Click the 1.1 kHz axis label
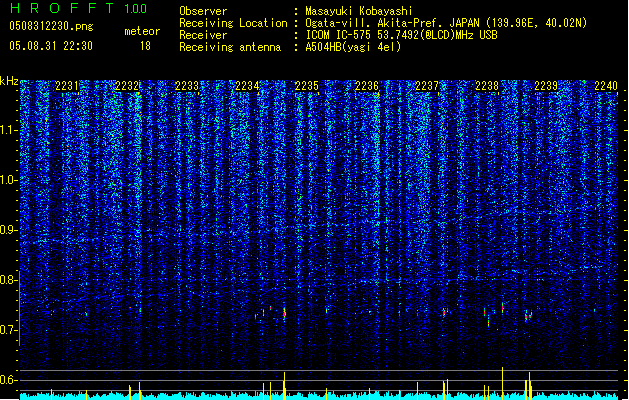This screenshot has height=400, width=629. pyautogui.click(x=9, y=130)
